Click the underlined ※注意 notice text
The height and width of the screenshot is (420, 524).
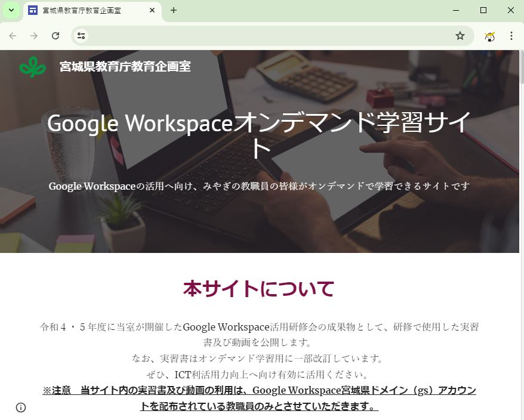(259, 399)
